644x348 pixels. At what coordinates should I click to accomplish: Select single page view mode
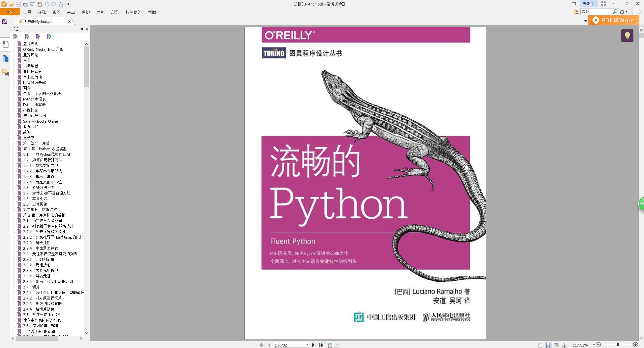point(540,345)
